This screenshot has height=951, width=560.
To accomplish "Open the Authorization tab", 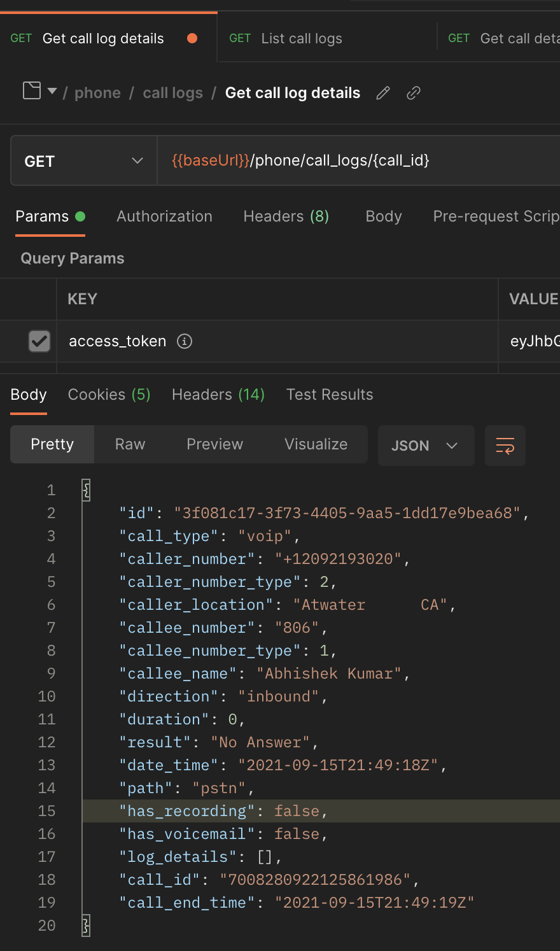I will (164, 216).
